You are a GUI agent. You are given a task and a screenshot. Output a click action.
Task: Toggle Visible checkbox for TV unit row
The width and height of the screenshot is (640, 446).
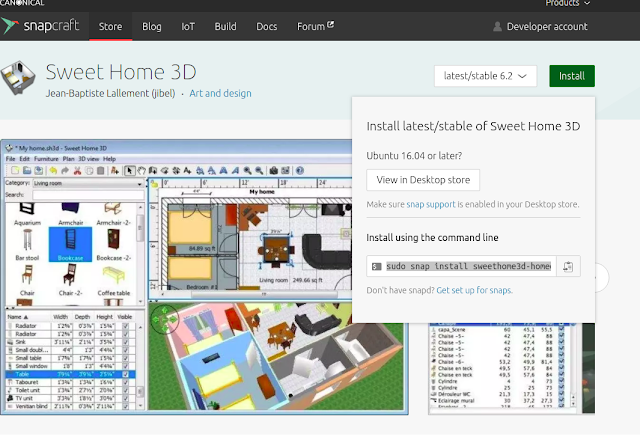[x=126, y=398]
